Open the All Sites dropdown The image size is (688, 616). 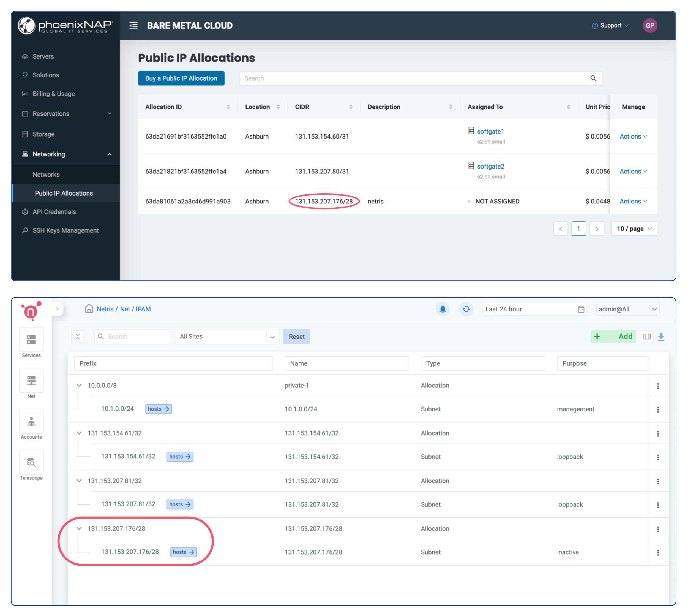click(x=227, y=337)
